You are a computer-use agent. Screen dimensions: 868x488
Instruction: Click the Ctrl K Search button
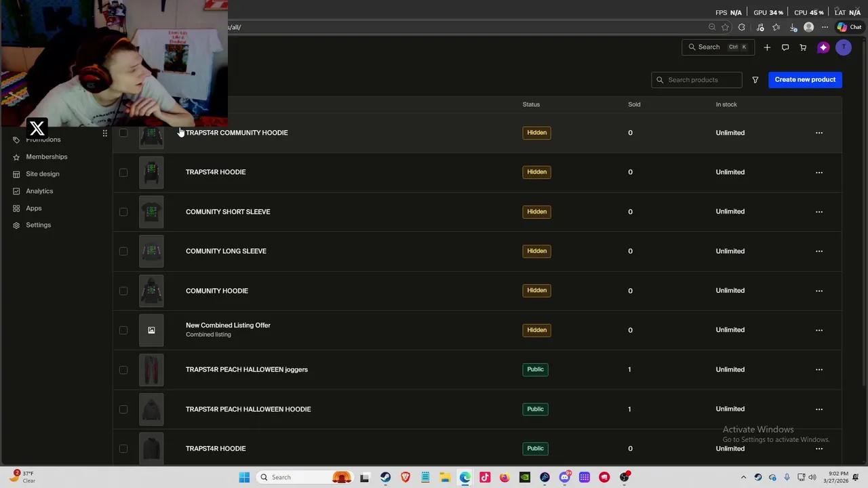pos(717,47)
